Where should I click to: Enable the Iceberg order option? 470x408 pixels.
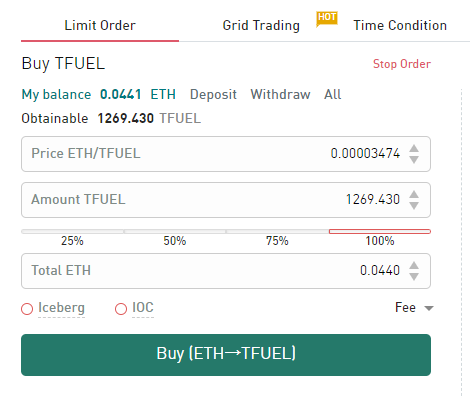[x=27, y=309]
